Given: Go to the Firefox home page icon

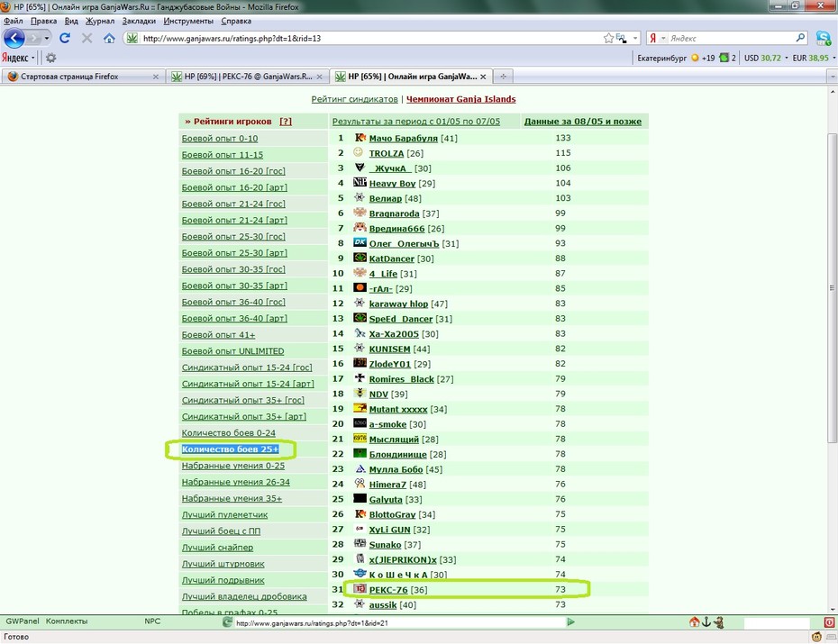Looking at the screenshot, I should point(109,38).
